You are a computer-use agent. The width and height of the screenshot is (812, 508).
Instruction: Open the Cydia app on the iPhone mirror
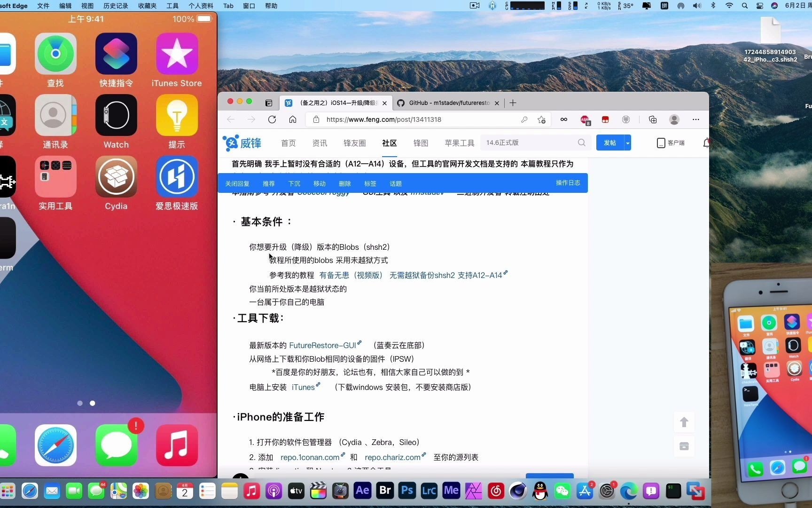pyautogui.click(x=116, y=176)
